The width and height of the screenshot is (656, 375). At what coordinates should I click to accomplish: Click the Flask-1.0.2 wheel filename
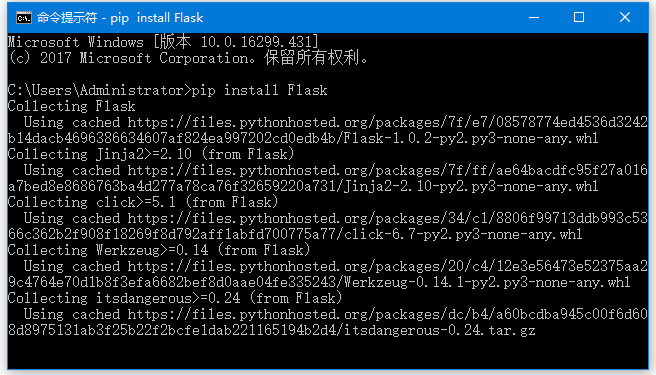click(471, 138)
